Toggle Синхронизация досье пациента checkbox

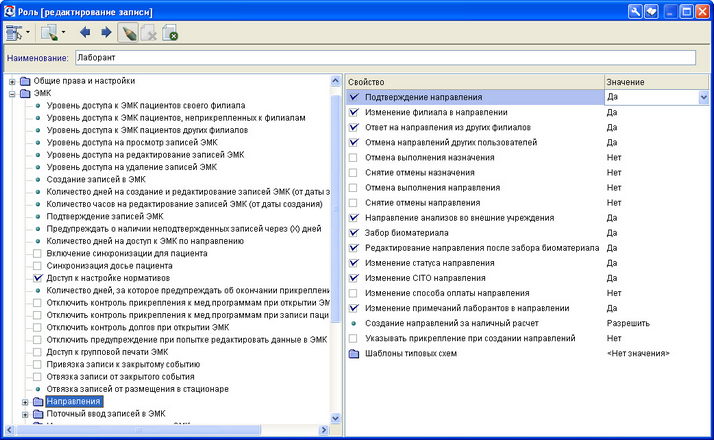[37, 266]
